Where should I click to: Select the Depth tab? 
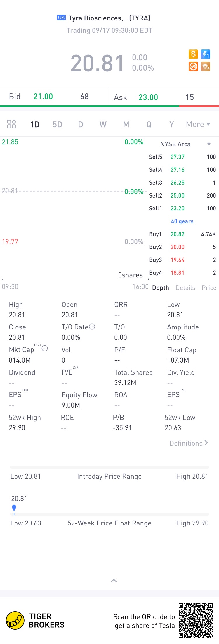(161, 288)
